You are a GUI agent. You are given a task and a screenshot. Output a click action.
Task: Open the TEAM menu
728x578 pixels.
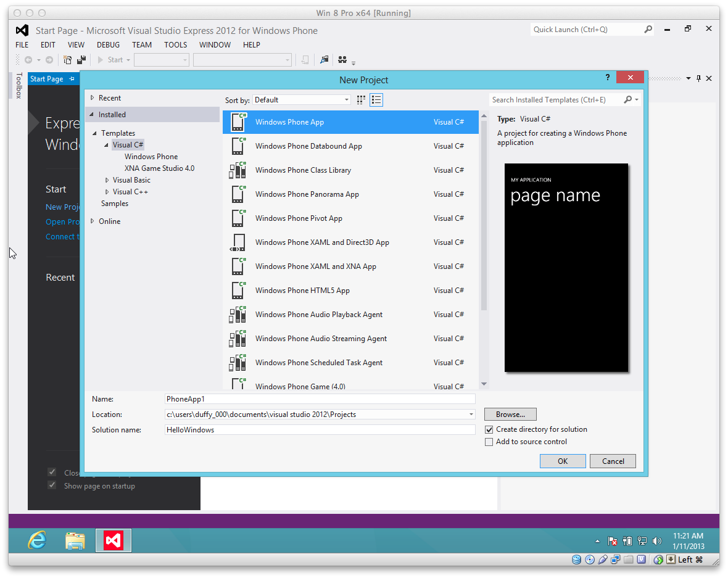tap(142, 45)
